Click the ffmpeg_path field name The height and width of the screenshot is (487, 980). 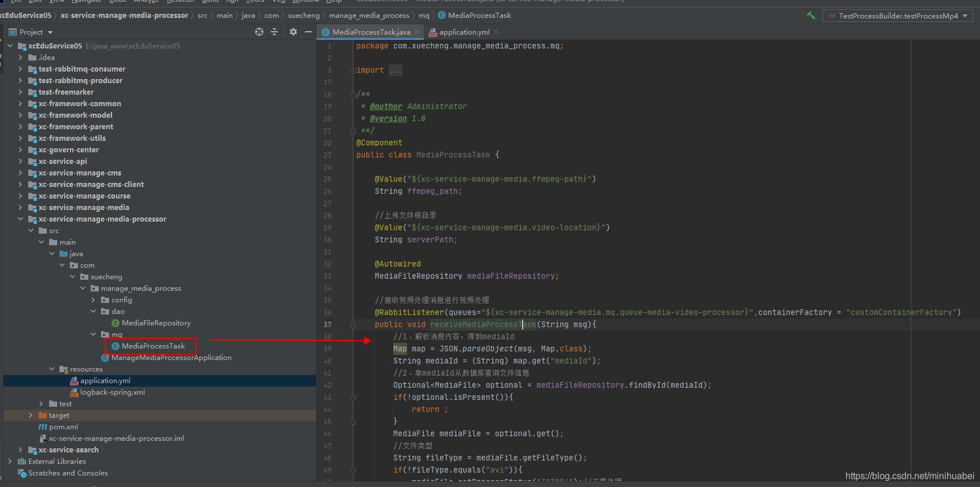[433, 192]
